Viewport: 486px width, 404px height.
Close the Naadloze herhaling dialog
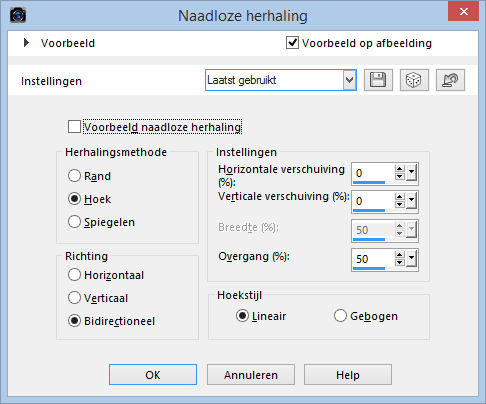[x=463, y=12]
